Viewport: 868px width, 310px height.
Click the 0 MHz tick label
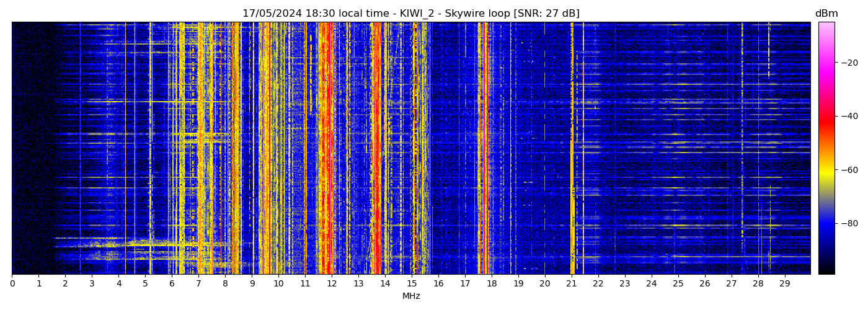click(12, 283)
